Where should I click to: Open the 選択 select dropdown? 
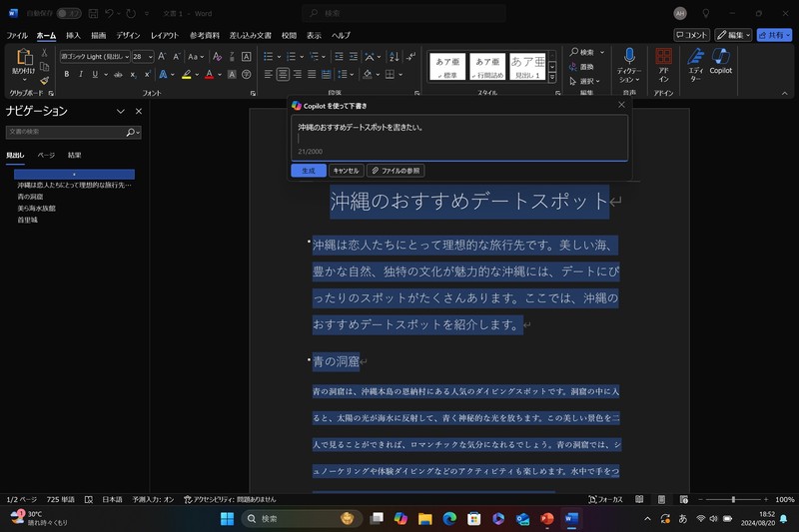(x=585, y=81)
